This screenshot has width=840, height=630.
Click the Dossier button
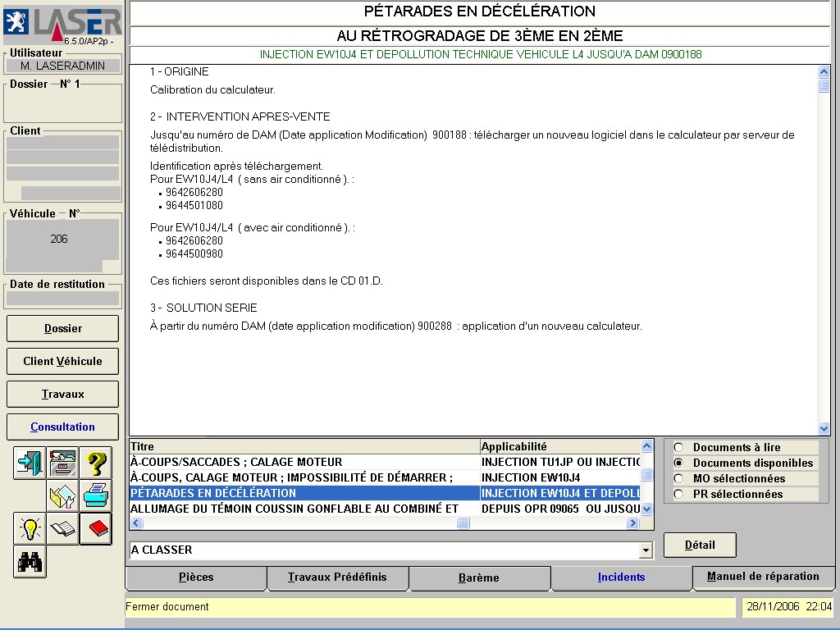pyautogui.click(x=62, y=328)
